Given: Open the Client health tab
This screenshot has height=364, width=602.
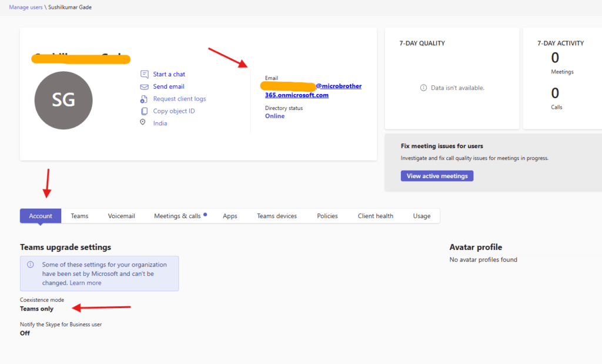Looking at the screenshot, I should click(376, 216).
